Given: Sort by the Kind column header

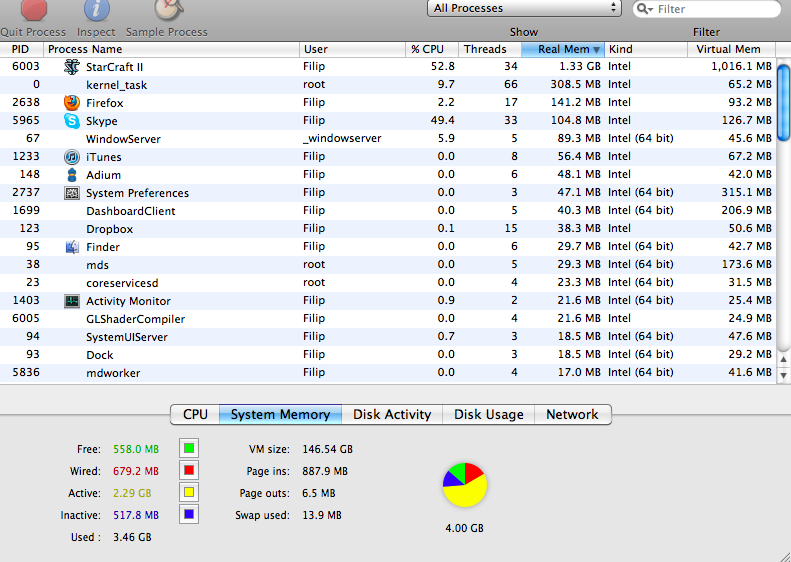Looking at the screenshot, I should 646,49.
